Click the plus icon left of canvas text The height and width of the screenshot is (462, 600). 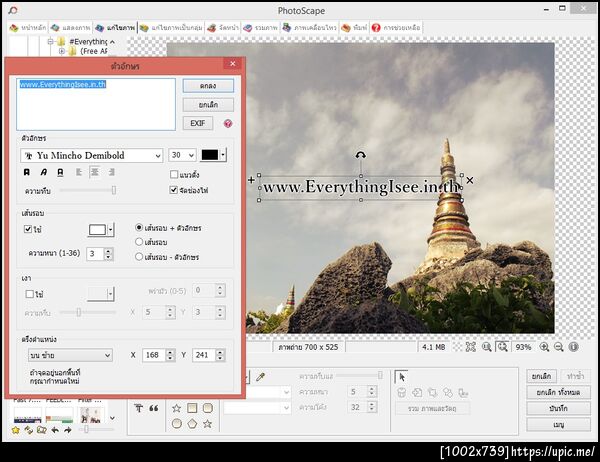coord(251,180)
